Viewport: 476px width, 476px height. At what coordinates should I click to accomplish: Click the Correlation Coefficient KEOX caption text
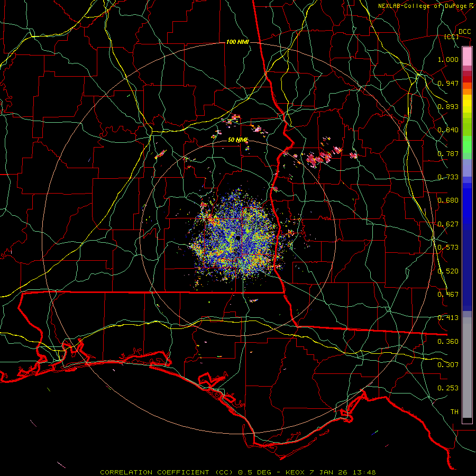coord(238,472)
